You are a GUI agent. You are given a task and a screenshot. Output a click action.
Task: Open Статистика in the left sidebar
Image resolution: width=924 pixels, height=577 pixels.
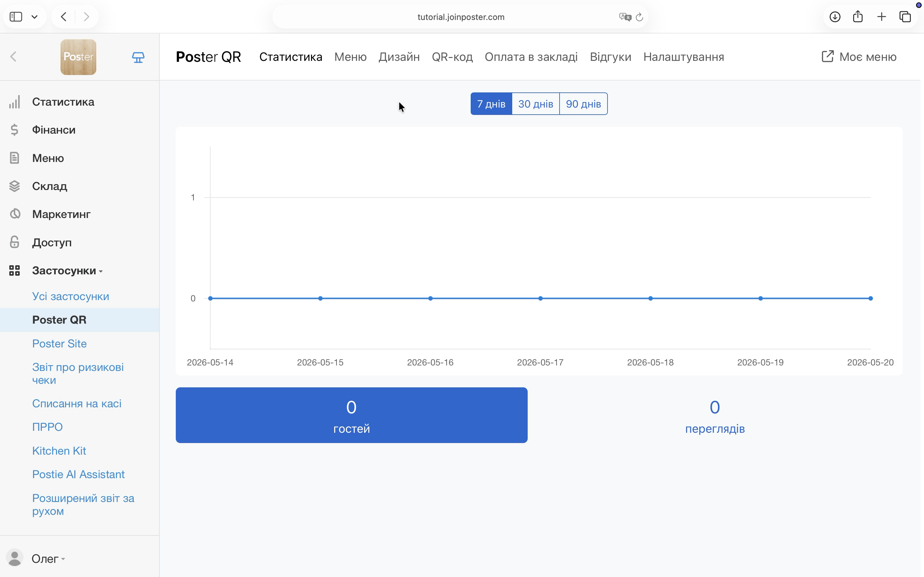(63, 102)
